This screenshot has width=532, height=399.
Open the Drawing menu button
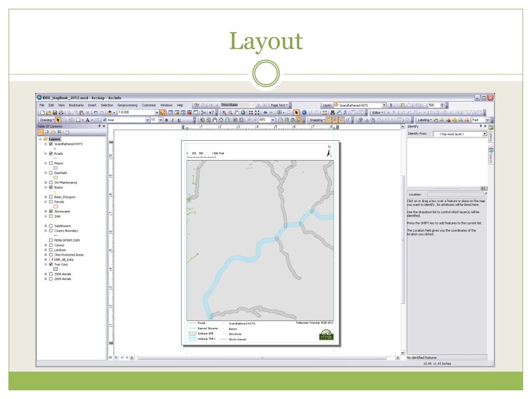pos(47,120)
